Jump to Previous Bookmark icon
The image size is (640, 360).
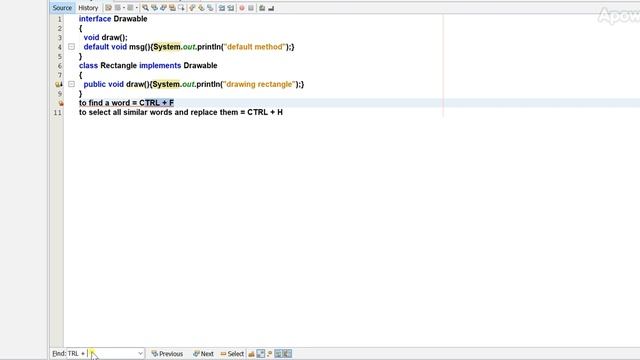192,8
